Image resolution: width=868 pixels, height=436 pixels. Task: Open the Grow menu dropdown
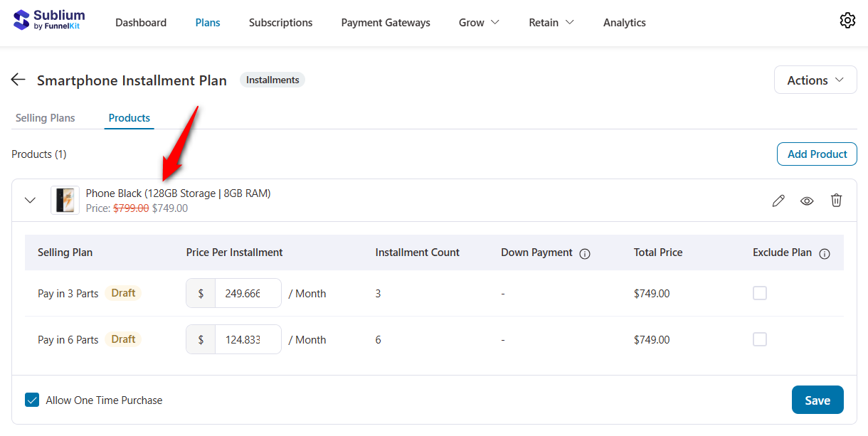point(478,22)
